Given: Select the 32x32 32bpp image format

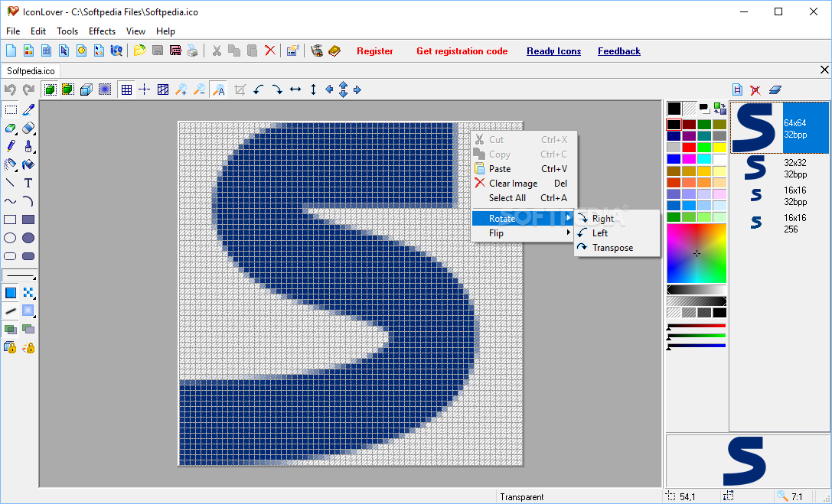Looking at the screenshot, I should pos(779,168).
